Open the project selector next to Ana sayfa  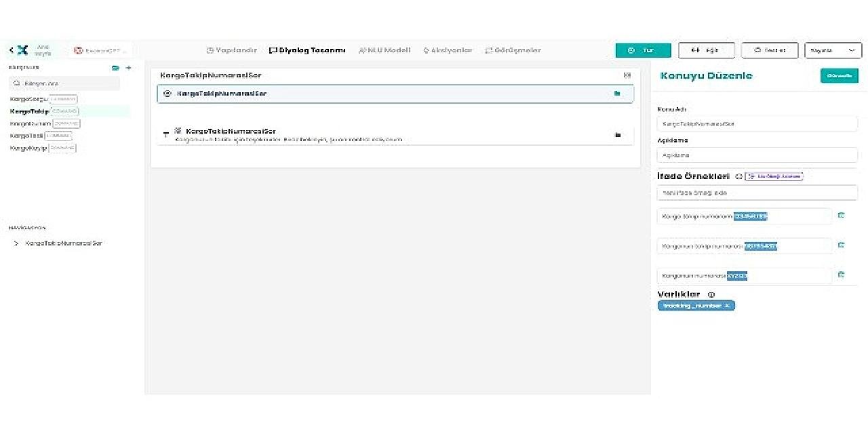point(102,50)
